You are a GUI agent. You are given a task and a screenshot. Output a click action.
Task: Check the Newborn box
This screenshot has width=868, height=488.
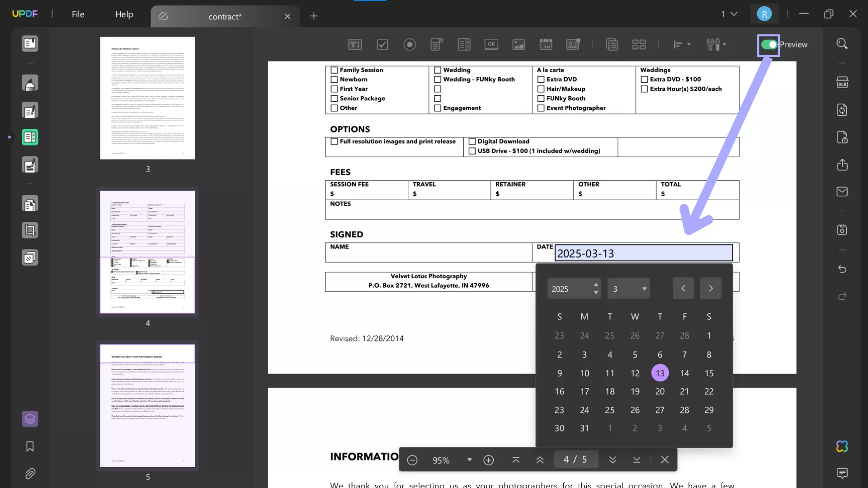click(x=334, y=80)
